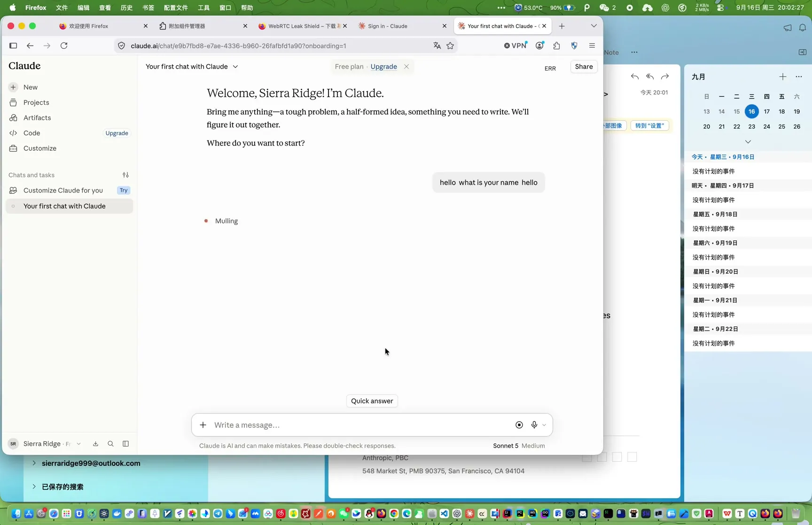Viewport: 812px width, 525px height.
Task: Open the Sonnet 5 Medium model selector
Action: click(519, 446)
